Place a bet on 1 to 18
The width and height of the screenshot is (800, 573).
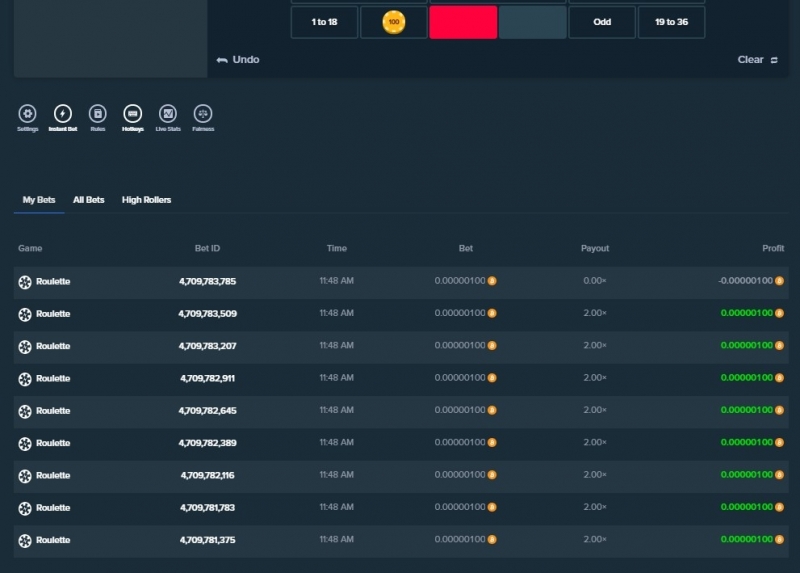[324, 22]
